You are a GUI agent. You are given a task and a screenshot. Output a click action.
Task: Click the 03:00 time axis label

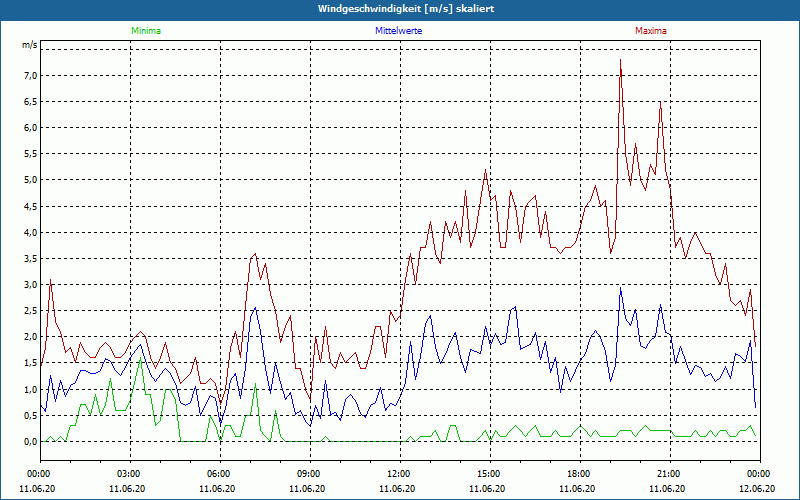[130, 474]
